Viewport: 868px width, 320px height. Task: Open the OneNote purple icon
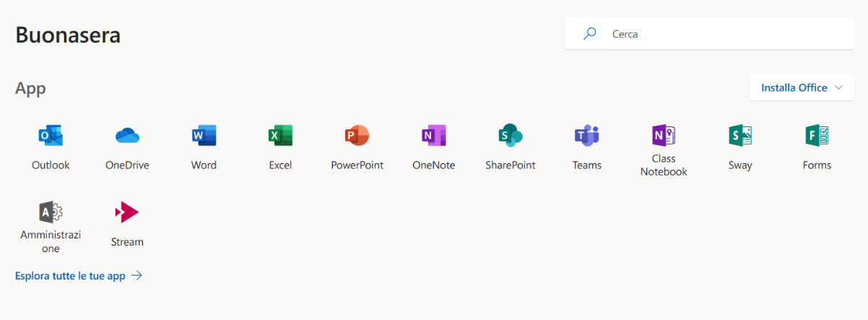[433, 135]
